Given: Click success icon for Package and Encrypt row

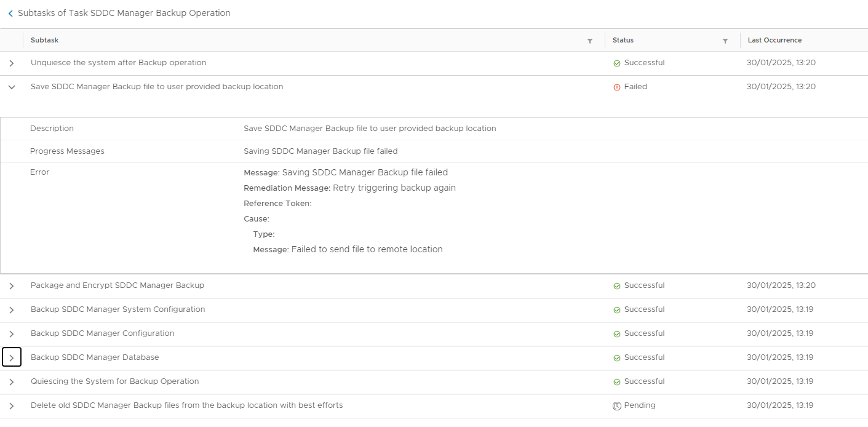Looking at the screenshot, I should [x=617, y=286].
